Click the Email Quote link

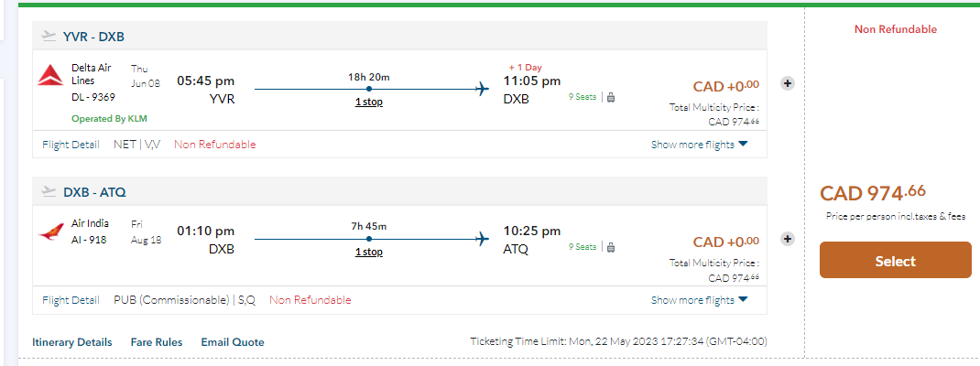coord(233,342)
